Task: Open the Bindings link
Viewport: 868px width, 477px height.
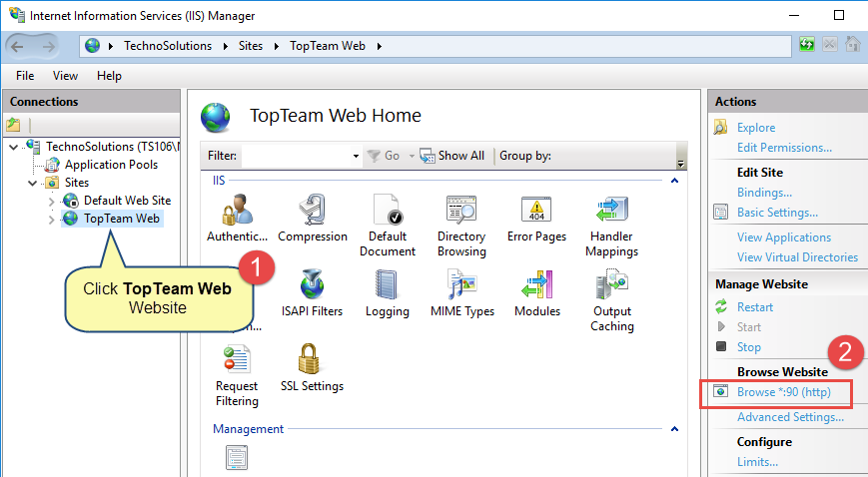Action: pyautogui.click(x=764, y=193)
